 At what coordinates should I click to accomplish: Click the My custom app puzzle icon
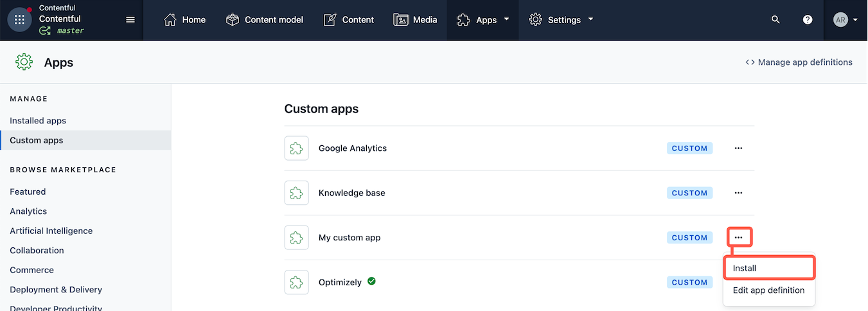coord(296,238)
